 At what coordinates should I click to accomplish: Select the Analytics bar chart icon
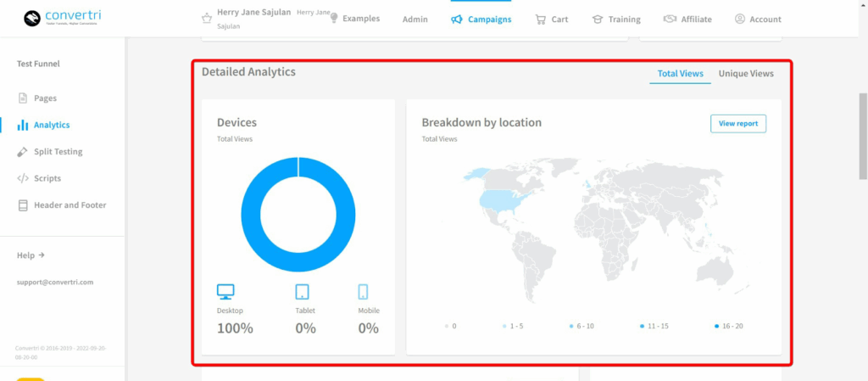click(23, 125)
